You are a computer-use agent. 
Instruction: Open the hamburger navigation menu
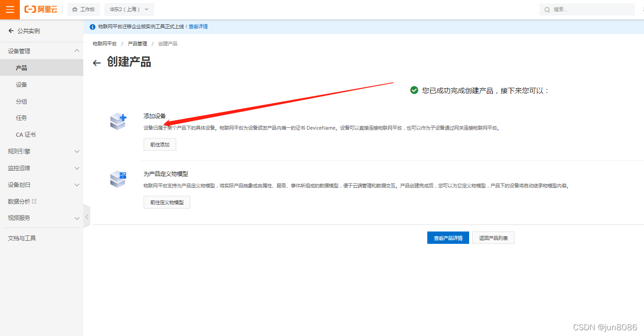pyautogui.click(x=10, y=9)
